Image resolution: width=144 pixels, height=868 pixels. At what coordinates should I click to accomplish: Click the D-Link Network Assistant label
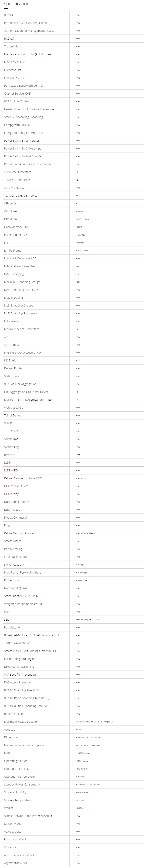20,533
